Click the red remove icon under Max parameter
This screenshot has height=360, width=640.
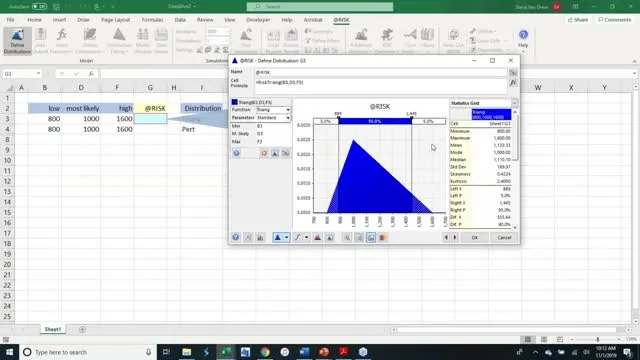(x=264, y=153)
